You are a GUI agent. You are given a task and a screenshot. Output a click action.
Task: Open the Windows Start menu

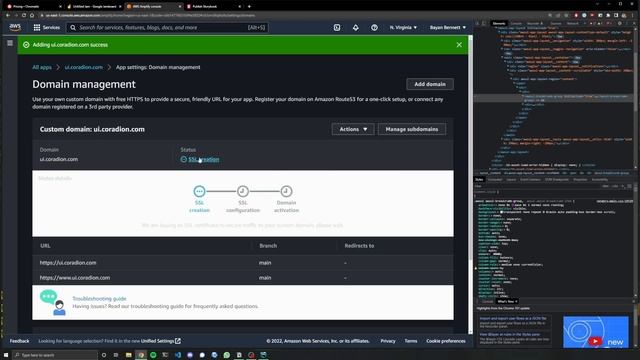coord(6,355)
